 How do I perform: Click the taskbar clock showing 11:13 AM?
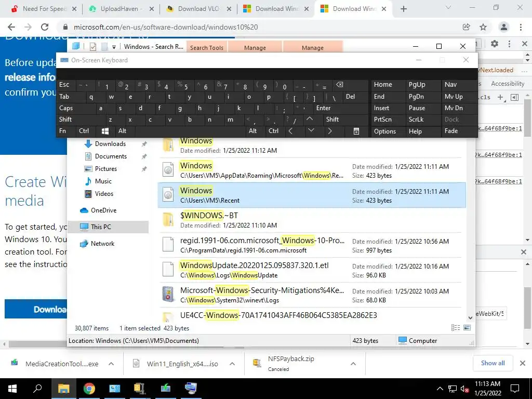[487, 389]
